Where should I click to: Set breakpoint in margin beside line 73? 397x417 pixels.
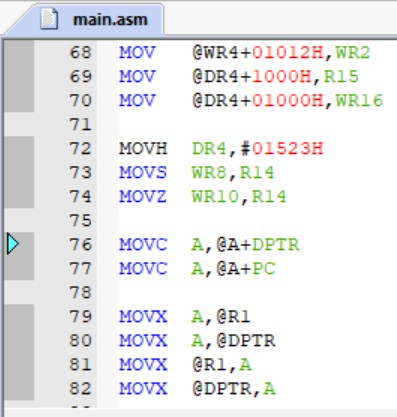pos(19,173)
